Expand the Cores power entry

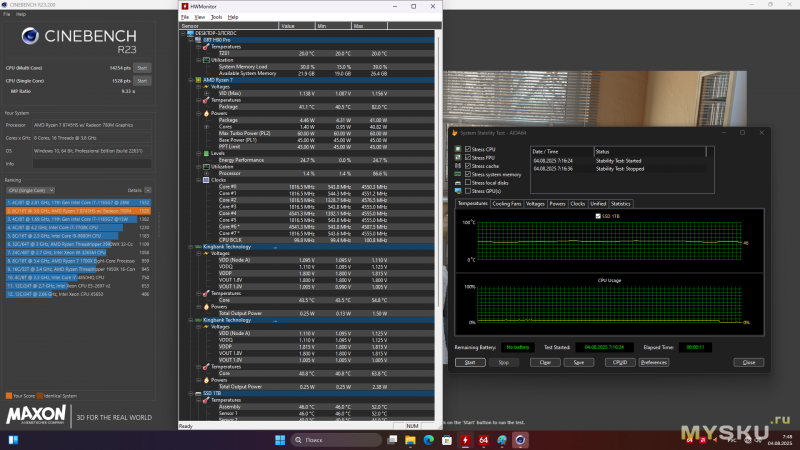click(206, 127)
